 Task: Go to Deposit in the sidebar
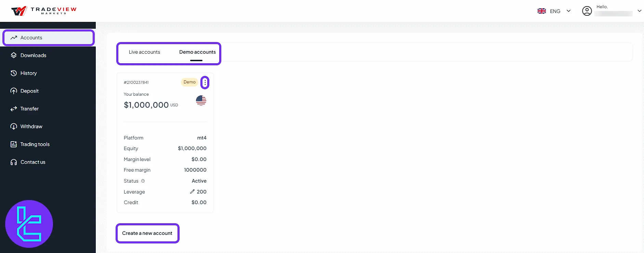(48, 91)
